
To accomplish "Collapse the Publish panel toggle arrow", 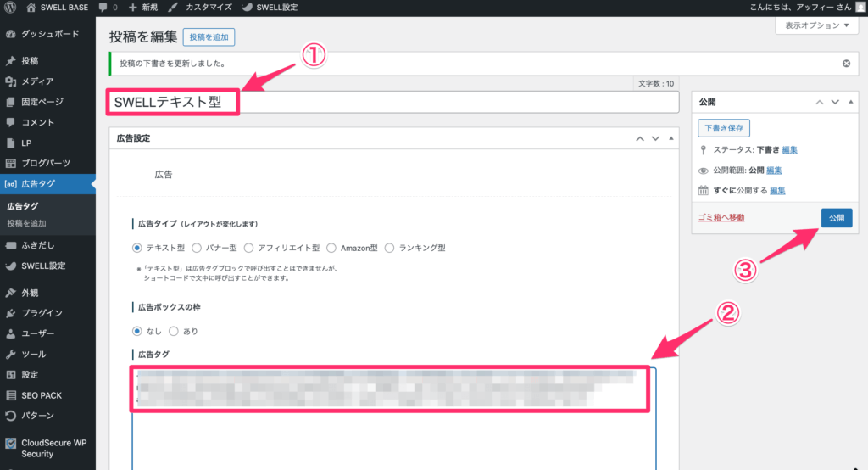I will 851,102.
